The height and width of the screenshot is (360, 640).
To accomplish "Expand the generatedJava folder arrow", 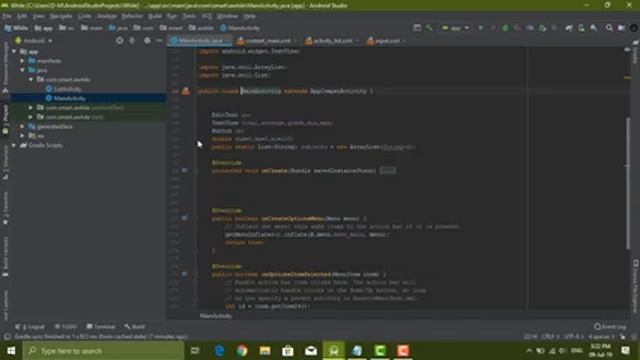I will tap(22, 127).
